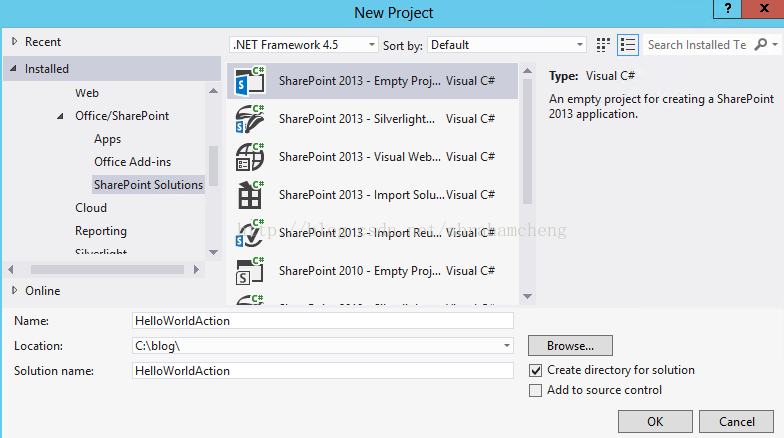784x438 pixels.
Task: Click Installed section label
Action: point(47,69)
